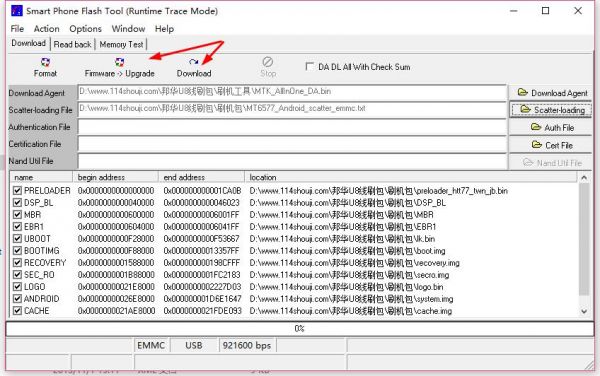Uncheck the CACHE partition checkbox
The width and height of the screenshot is (600, 376).
pyautogui.click(x=17, y=311)
